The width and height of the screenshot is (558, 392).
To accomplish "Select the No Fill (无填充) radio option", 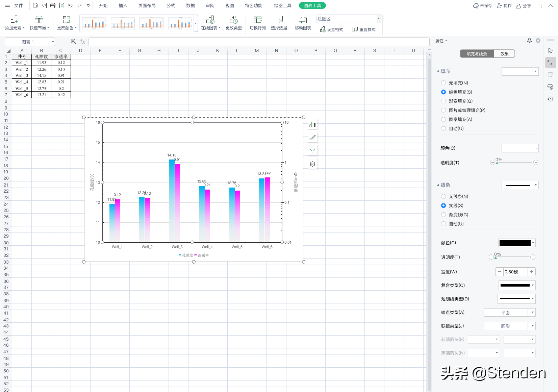I will pos(443,83).
